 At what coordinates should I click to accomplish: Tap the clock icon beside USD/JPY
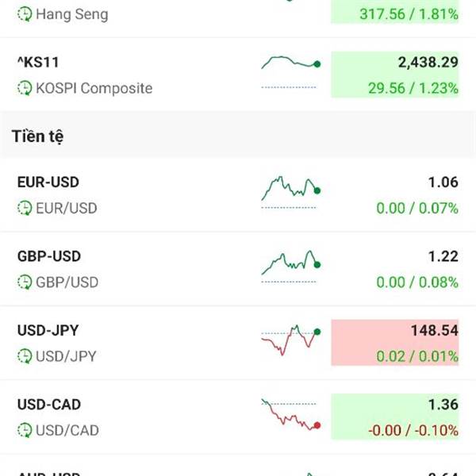(x=25, y=356)
